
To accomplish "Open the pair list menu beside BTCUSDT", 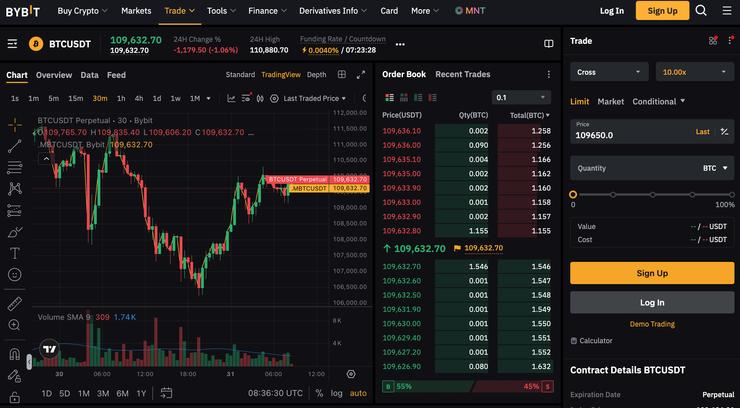I will pyautogui.click(x=12, y=44).
